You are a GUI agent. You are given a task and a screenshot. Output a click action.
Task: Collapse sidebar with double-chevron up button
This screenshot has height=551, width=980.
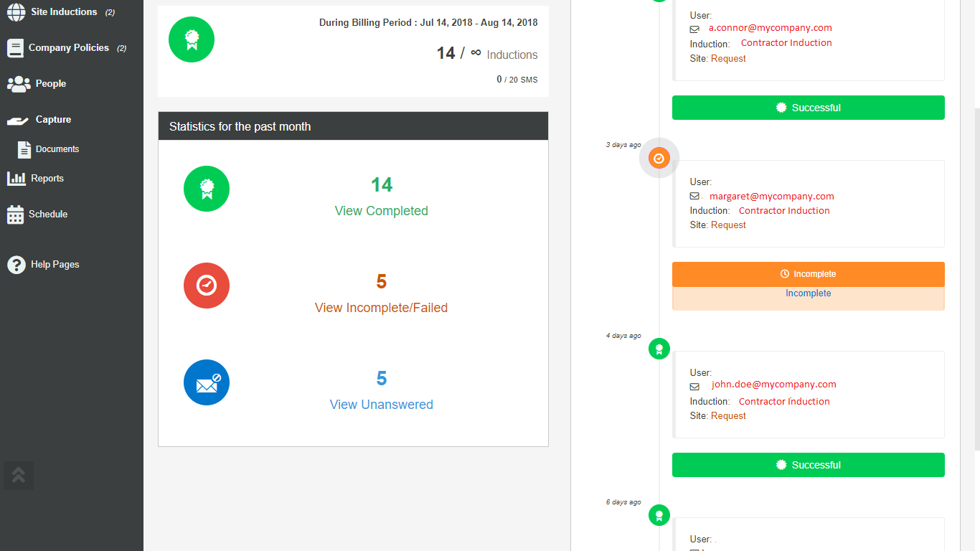[x=19, y=475]
